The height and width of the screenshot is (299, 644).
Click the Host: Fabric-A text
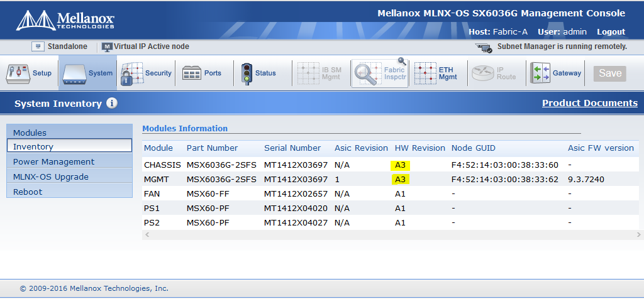point(498,32)
